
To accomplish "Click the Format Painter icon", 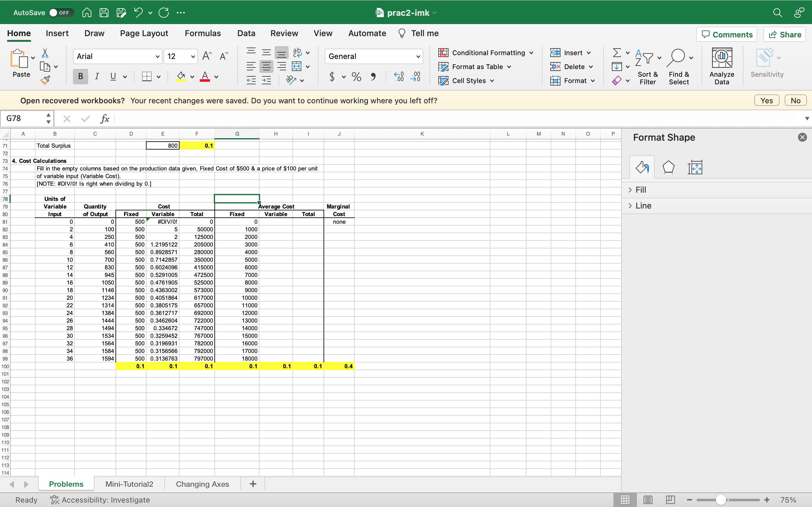I will [46, 80].
